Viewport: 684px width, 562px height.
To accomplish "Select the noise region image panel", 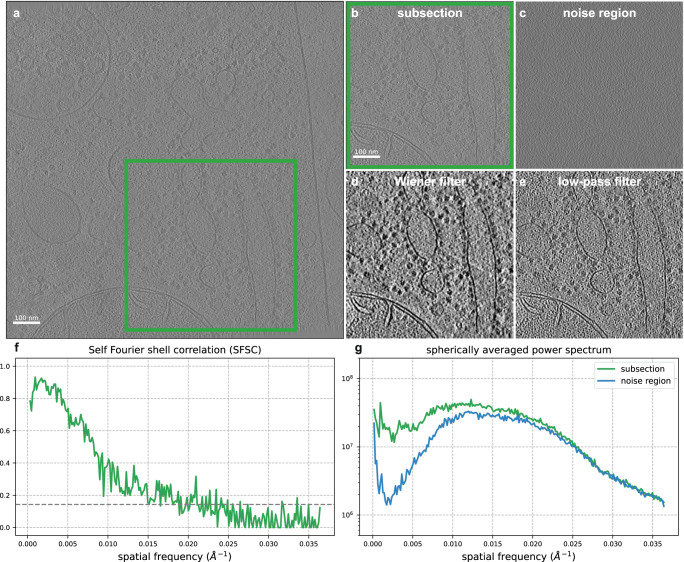I will point(599,85).
